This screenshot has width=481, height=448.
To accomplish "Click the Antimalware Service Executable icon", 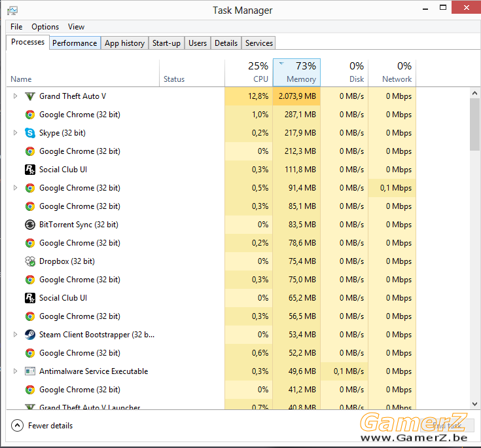I will pyautogui.click(x=29, y=371).
